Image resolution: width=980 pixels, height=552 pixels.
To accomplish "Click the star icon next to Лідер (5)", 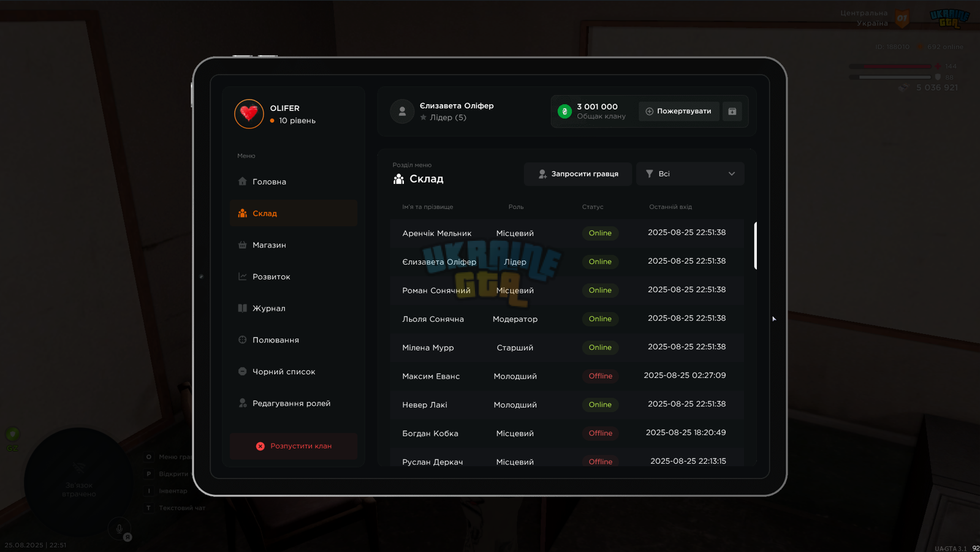I will pos(424,118).
